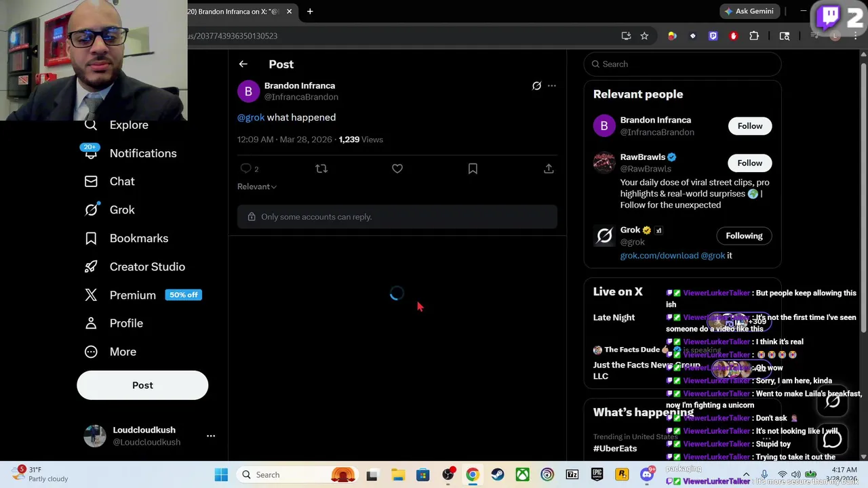Like the post with the heart icon
868x488 pixels.
397,168
